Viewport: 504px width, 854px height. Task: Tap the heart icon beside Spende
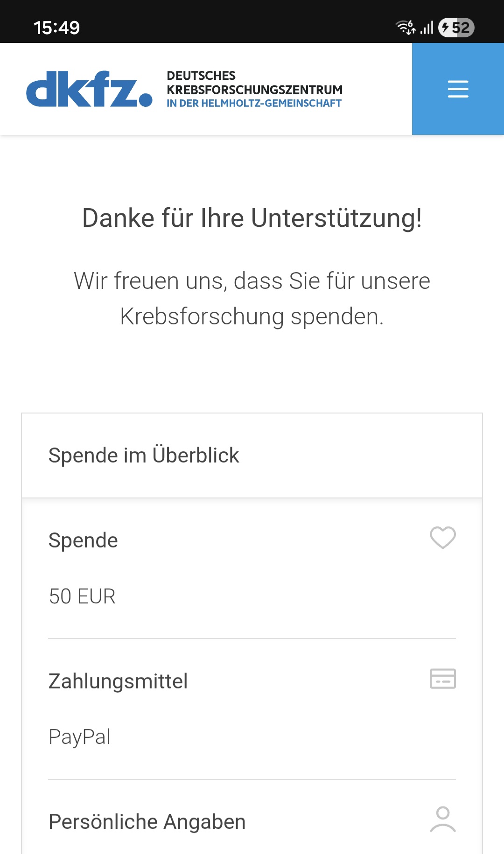click(x=443, y=538)
